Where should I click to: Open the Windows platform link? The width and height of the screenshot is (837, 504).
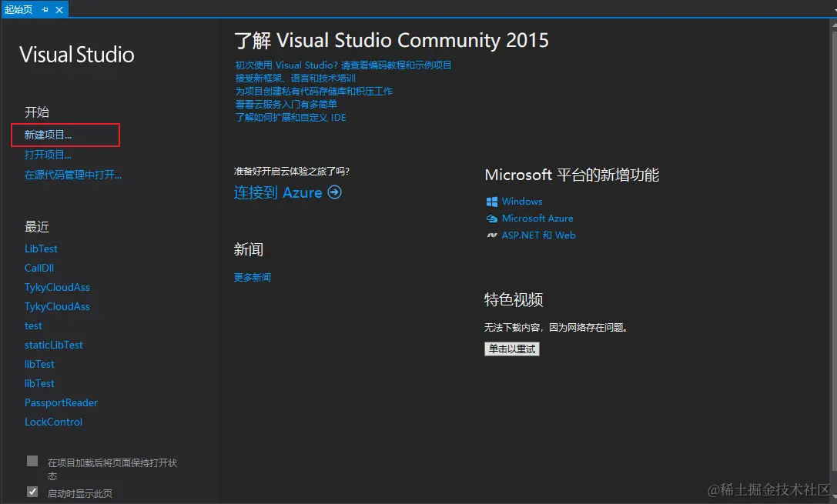[522, 202]
